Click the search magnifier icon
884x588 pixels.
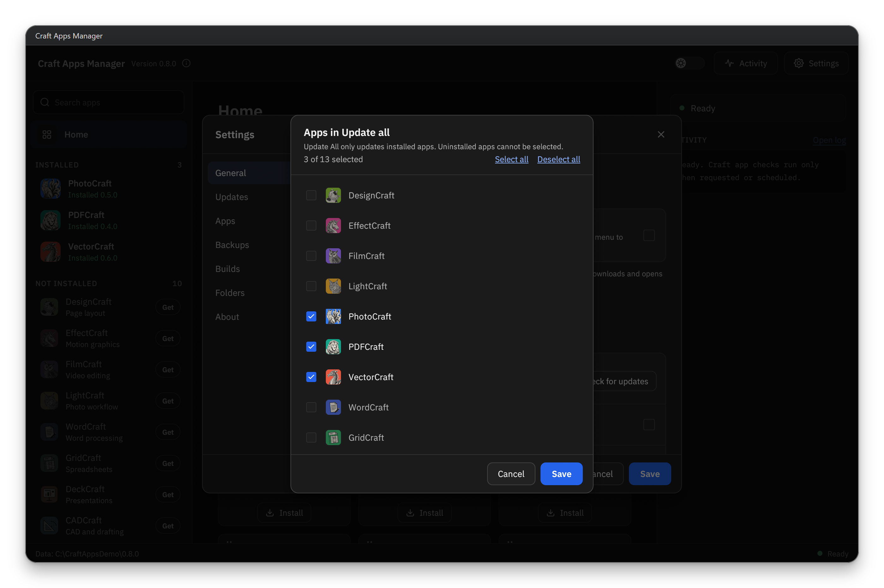(45, 103)
